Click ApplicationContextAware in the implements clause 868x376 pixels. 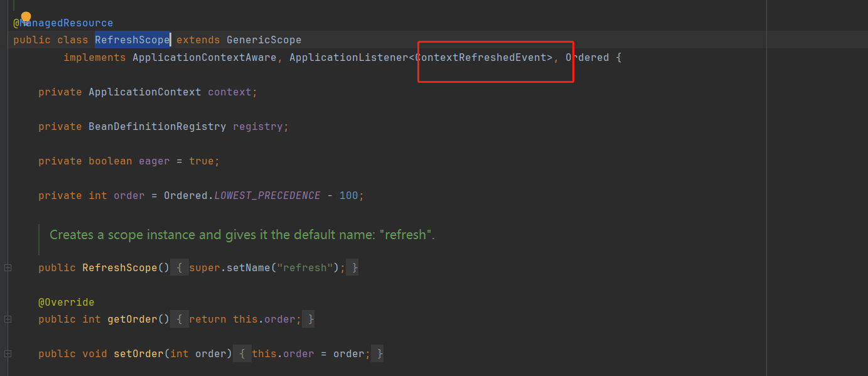coord(204,58)
